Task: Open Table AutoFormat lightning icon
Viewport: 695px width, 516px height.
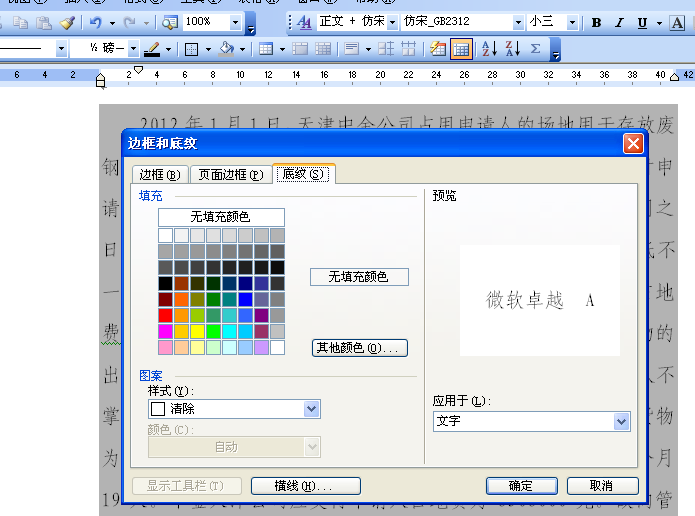Action: coord(437,49)
